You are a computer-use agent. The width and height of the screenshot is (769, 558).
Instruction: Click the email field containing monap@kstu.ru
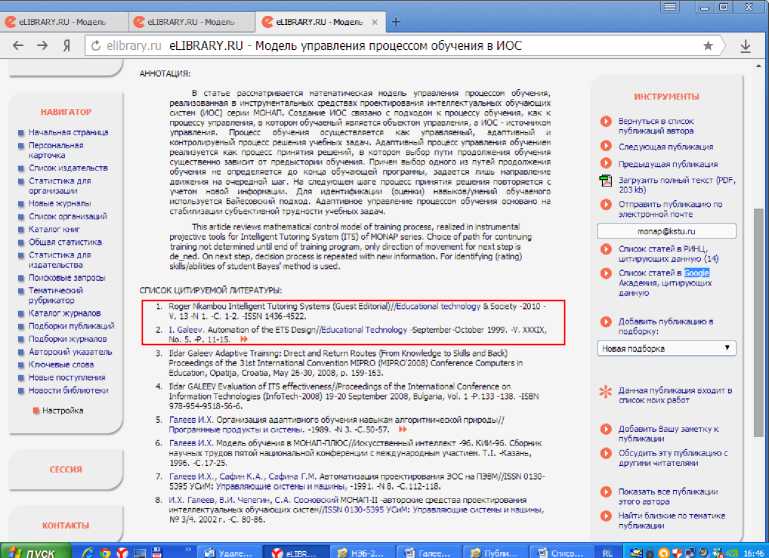pyautogui.click(x=666, y=231)
